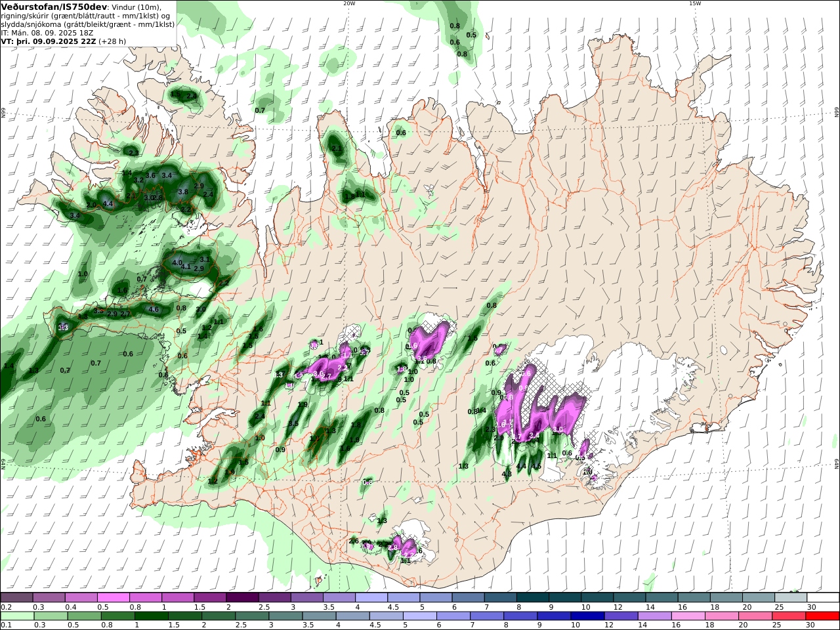This screenshot has height=630, width=840.
Task: Click the title text Veðurstofan/IS750dev
Action: click(54, 7)
